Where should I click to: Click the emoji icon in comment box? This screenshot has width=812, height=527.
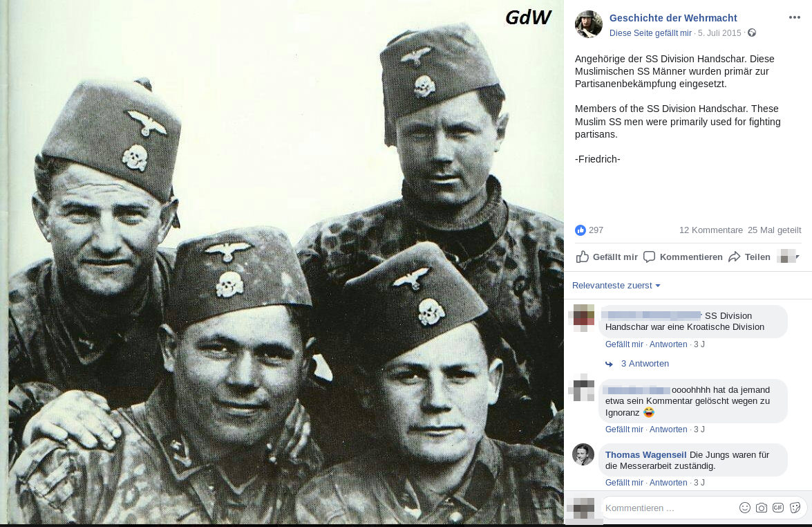745,508
